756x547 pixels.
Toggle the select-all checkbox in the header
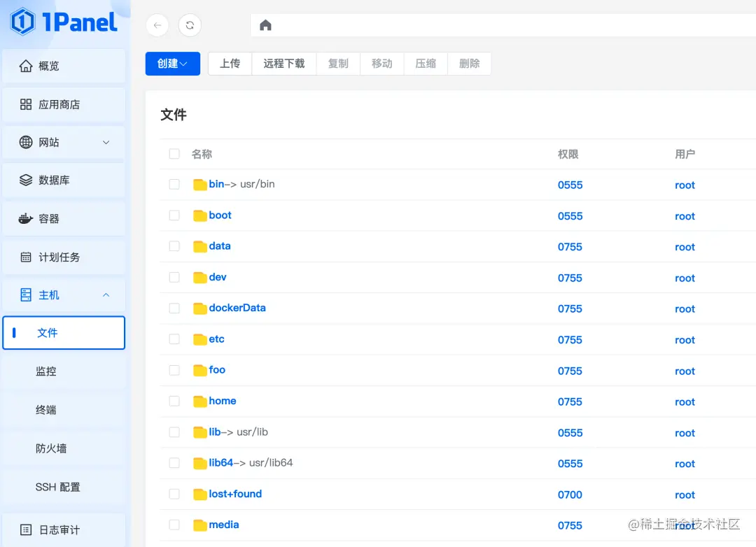point(174,154)
